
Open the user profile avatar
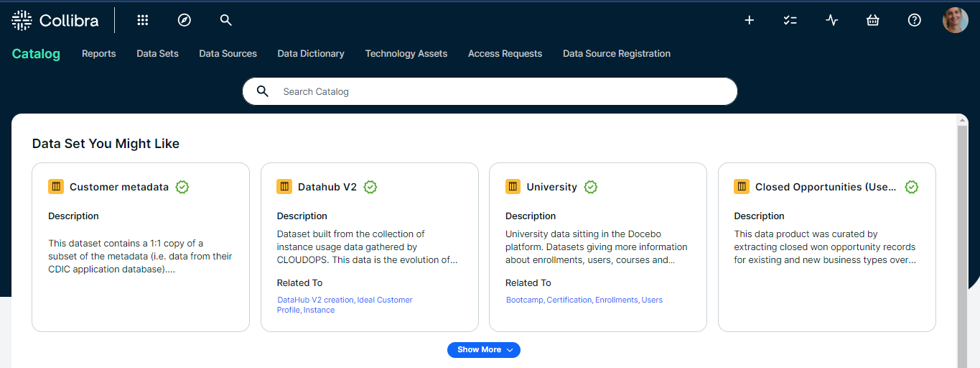point(955,20)
